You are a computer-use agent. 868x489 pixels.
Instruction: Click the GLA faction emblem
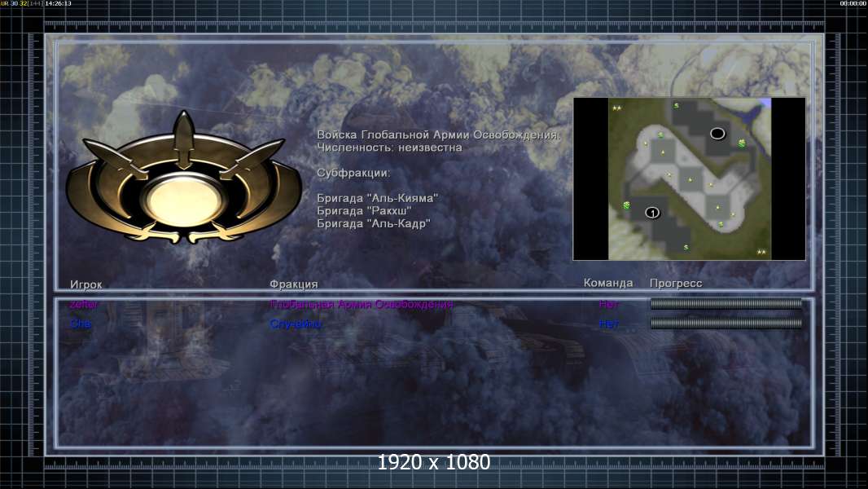tap(183, 178)
